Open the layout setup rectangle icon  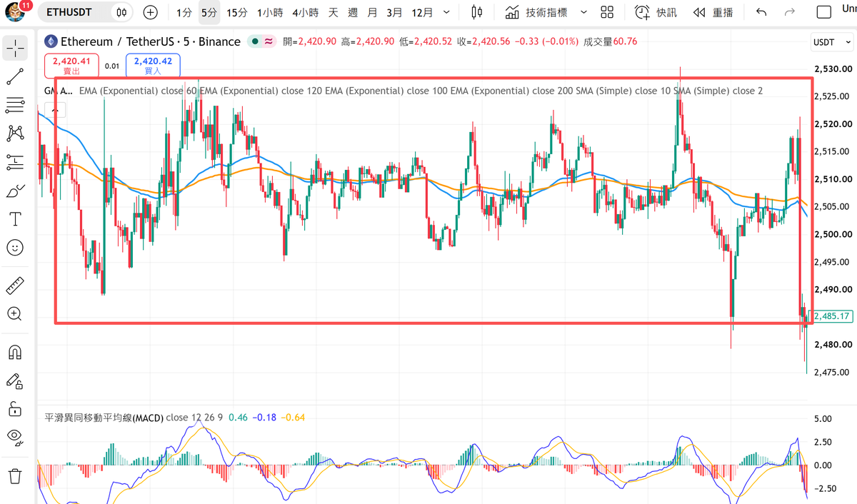tap(823, 12)
